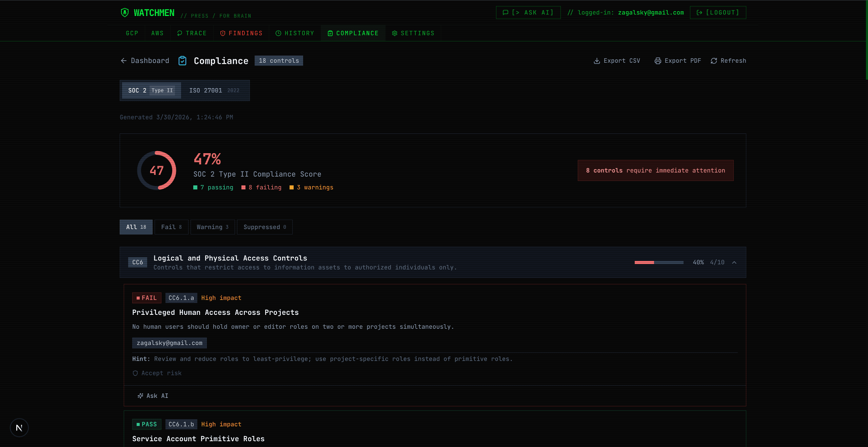Click the Logout button
Screen dimensions: 868x447
(718, 13)
